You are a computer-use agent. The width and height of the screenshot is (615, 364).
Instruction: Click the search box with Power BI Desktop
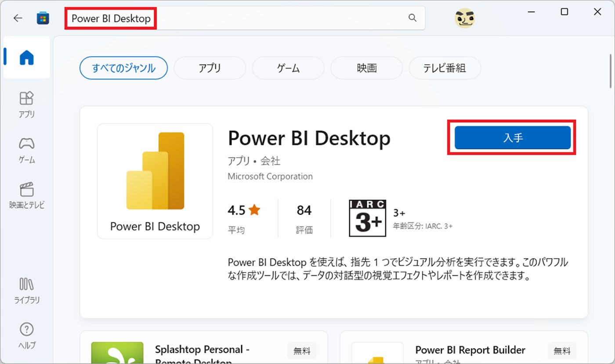point(246,18)
